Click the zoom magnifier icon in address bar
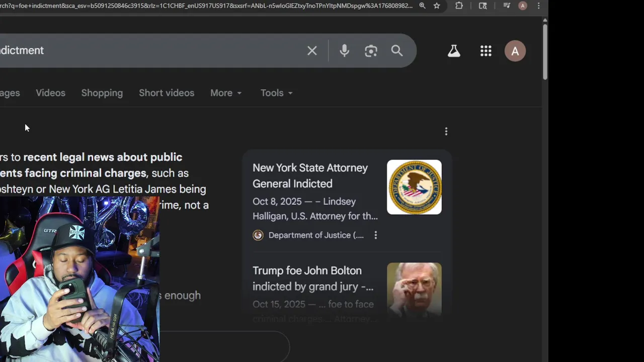 [x=422, y=6]
